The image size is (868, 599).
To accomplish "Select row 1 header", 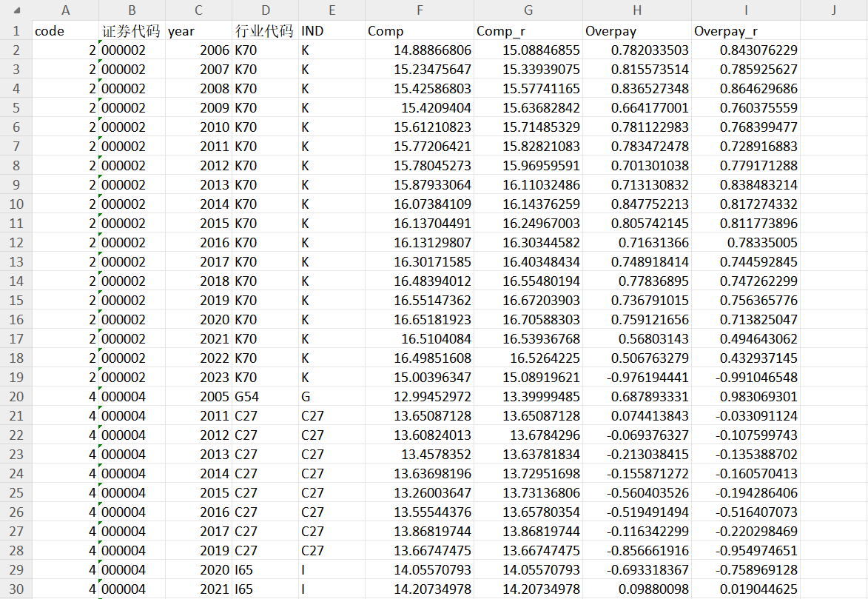I will coord(16,31).
